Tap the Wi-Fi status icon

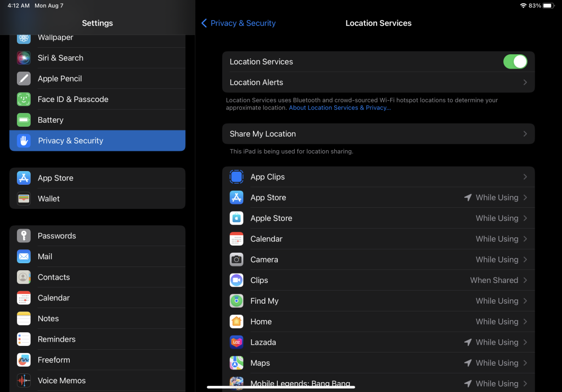(523, 5)
